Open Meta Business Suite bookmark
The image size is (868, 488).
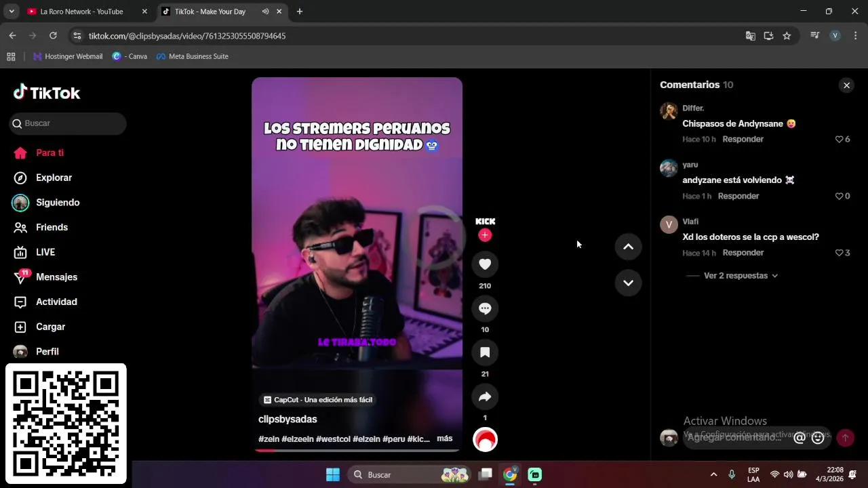click(x=192, y=56)
